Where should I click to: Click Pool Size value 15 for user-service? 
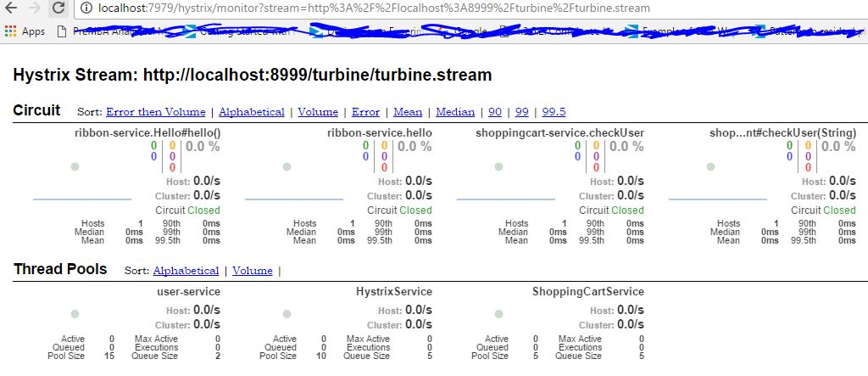(109, 356)
